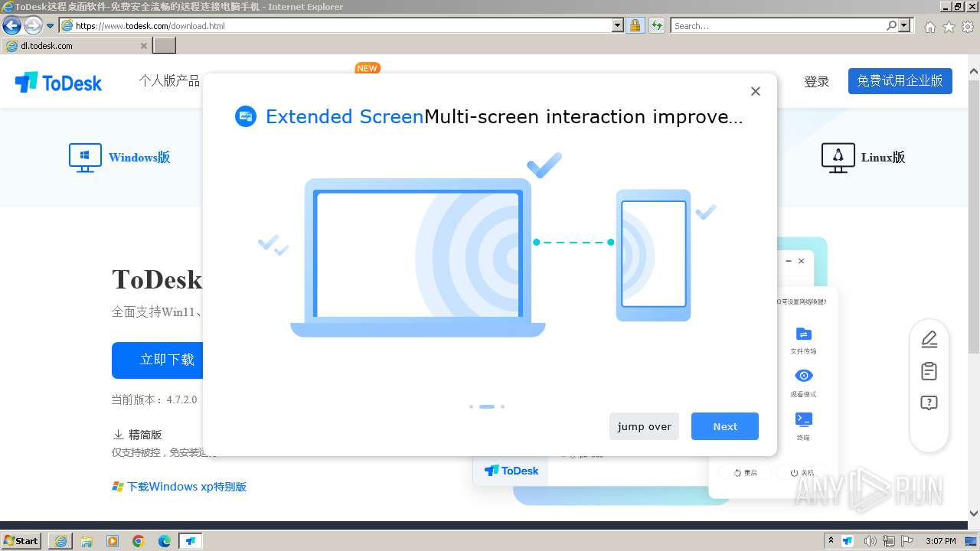
Task: Click the 观看模式 eye icon
Action: coord(803,376)
